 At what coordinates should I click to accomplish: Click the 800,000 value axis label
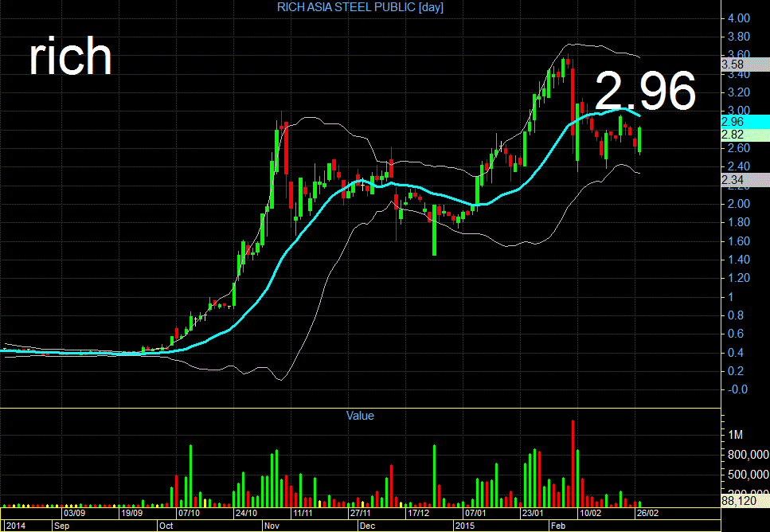[x=748, y=455]
